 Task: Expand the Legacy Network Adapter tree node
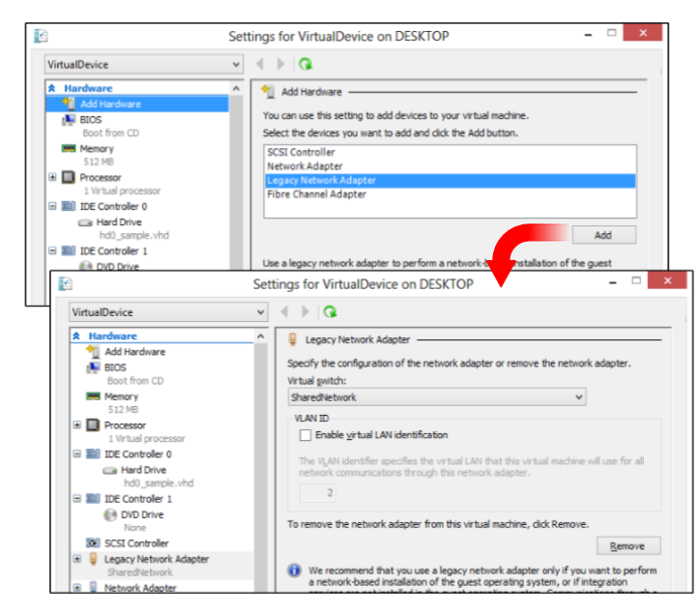pyautogui.click(x=77, y=559)
